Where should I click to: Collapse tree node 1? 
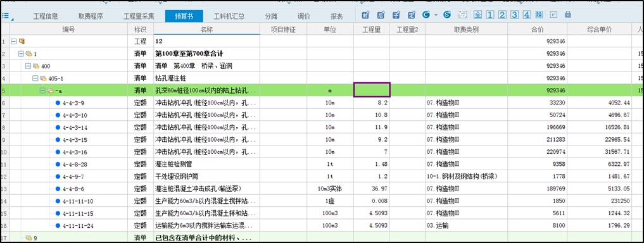click(21, 54)
